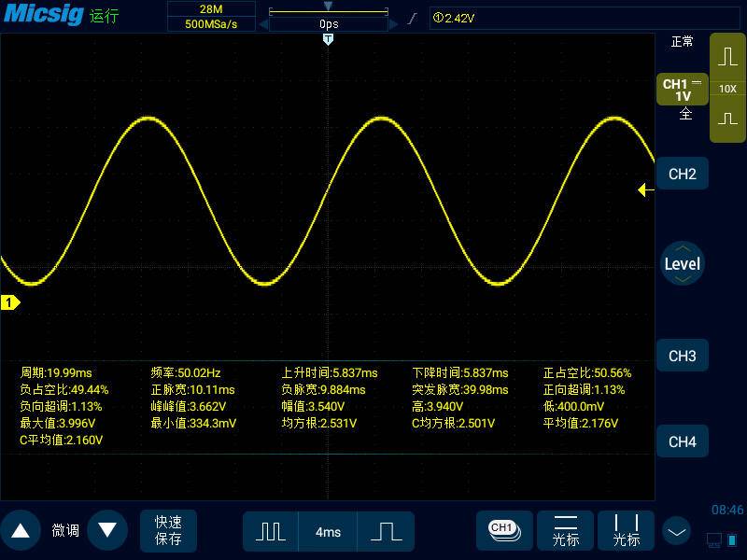Select the 最小值:334.3mV measurement
This screenshot has width=747, height=560.
[x=193, y=423]
